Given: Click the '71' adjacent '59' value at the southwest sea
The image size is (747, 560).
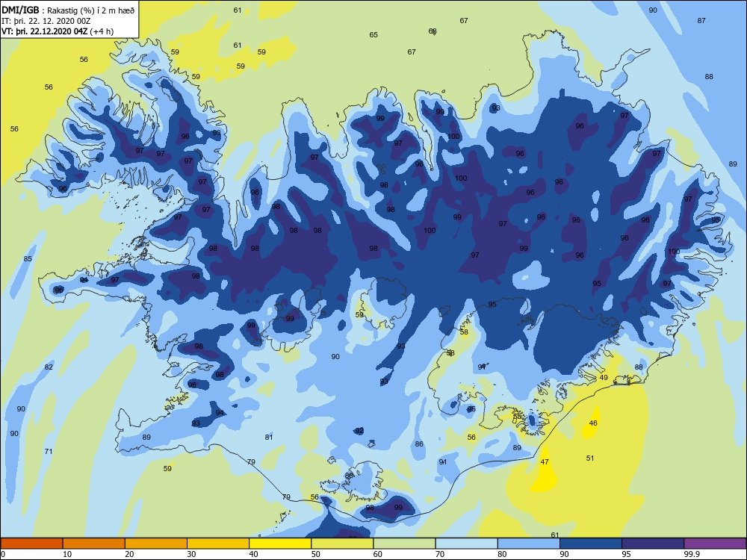Looking at the screenshot, I should [x=167, y=469].
